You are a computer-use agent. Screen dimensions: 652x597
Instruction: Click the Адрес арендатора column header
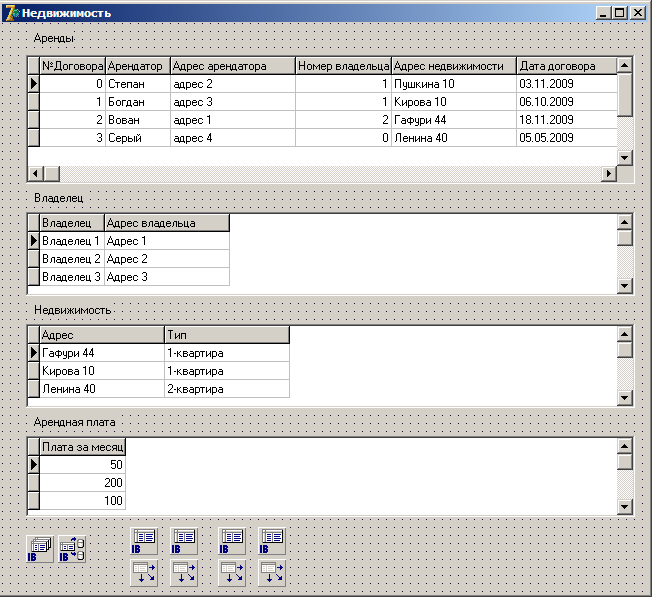click(233, 66)
